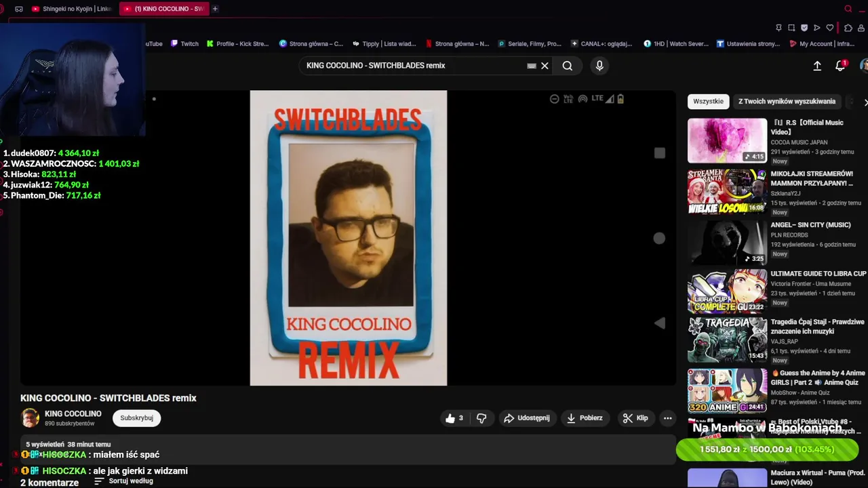868x488 pixels.
Task: Click the circle home button in phone overlay
Action: click(x=659, y=239)
